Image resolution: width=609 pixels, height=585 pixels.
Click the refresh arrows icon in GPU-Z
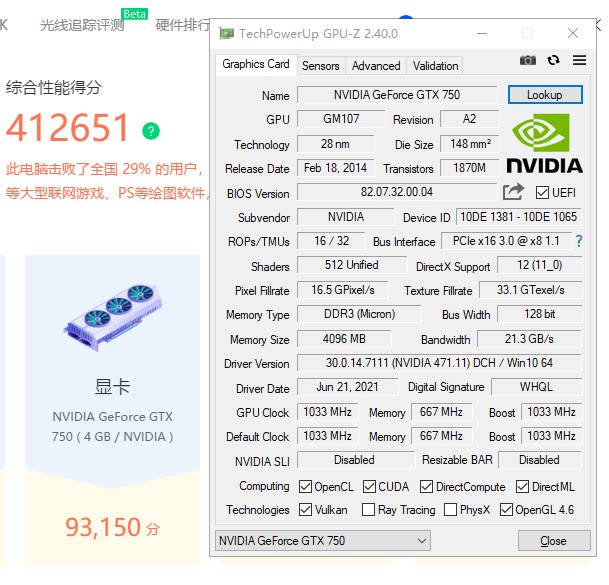[553, 60]
